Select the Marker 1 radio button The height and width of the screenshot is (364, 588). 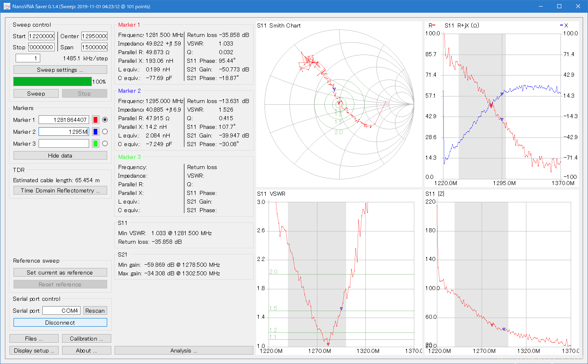coord(105,120)
